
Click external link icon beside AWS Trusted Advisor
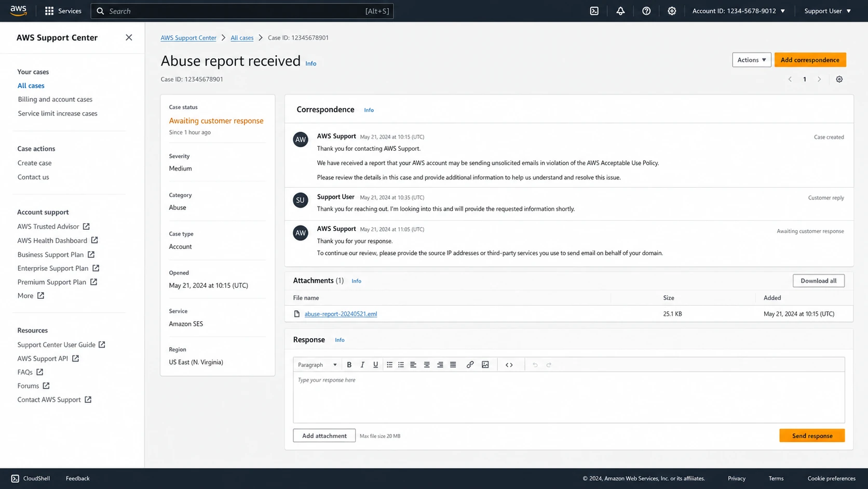[86, 227]
